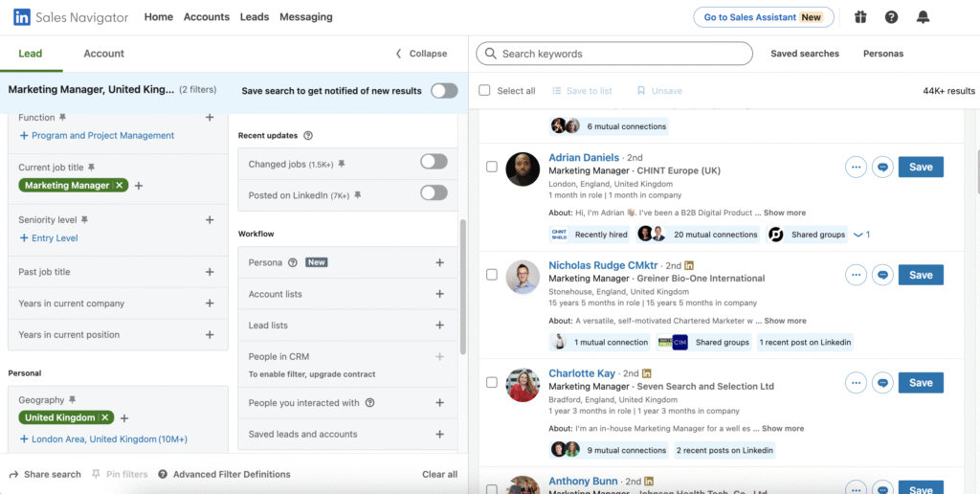980x494 pixels.
Task: Open more options for Nicholas Rudge
Action: coord(856,275)
